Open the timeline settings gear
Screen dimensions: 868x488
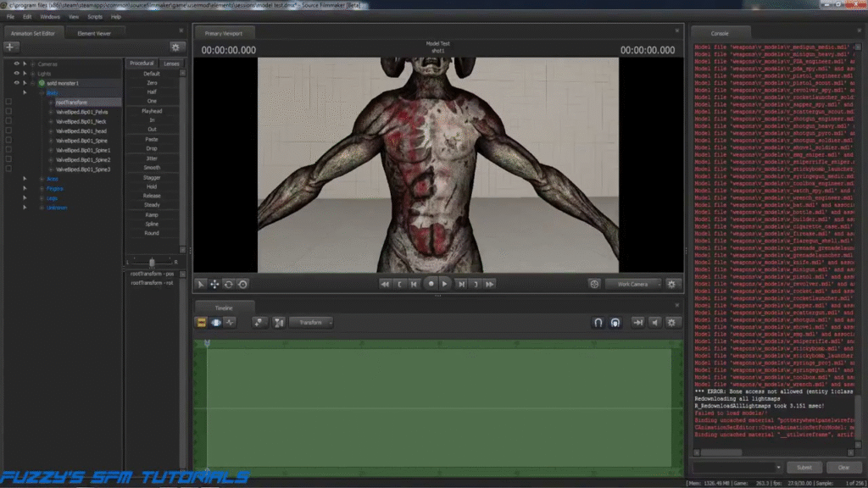[673, 323]
